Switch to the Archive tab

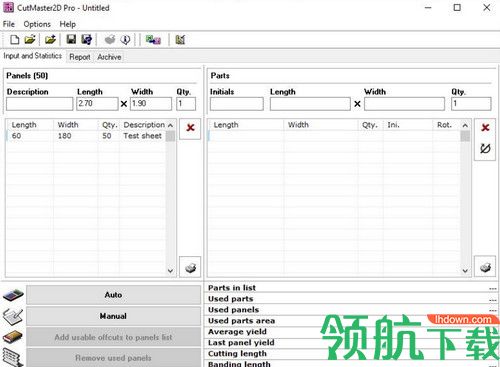click(109, 57)
